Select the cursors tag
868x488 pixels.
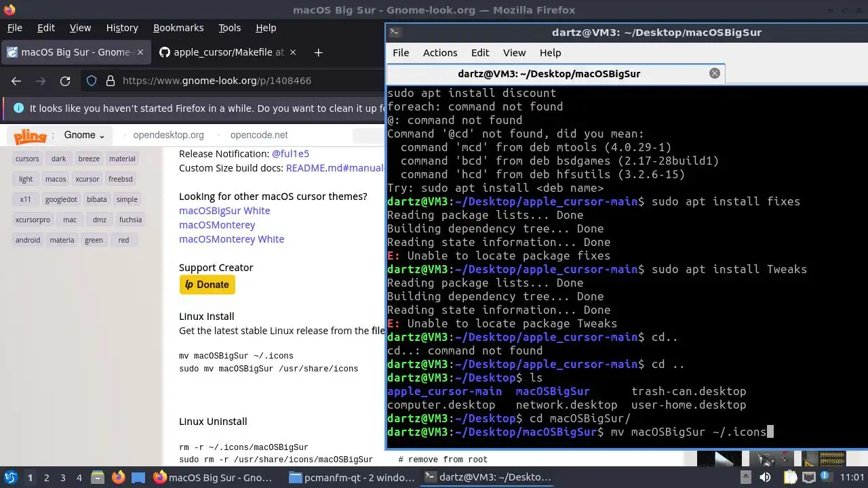point(28,159)
